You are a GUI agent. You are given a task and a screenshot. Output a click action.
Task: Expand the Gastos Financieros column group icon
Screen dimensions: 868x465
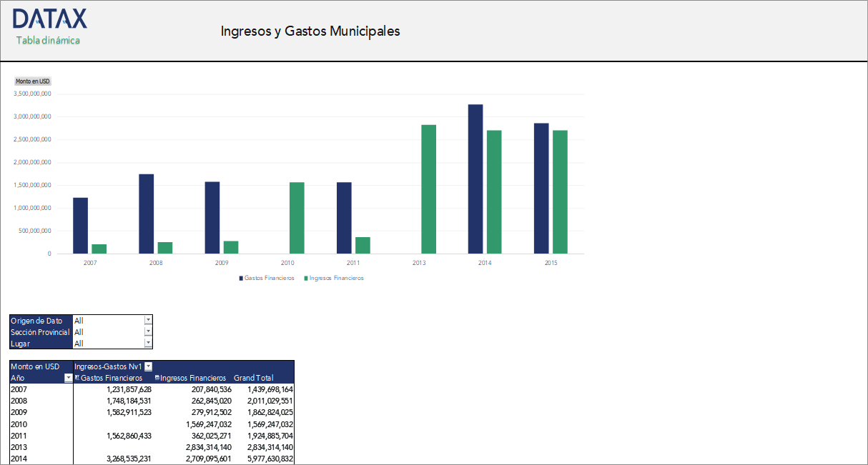[77, 378]
